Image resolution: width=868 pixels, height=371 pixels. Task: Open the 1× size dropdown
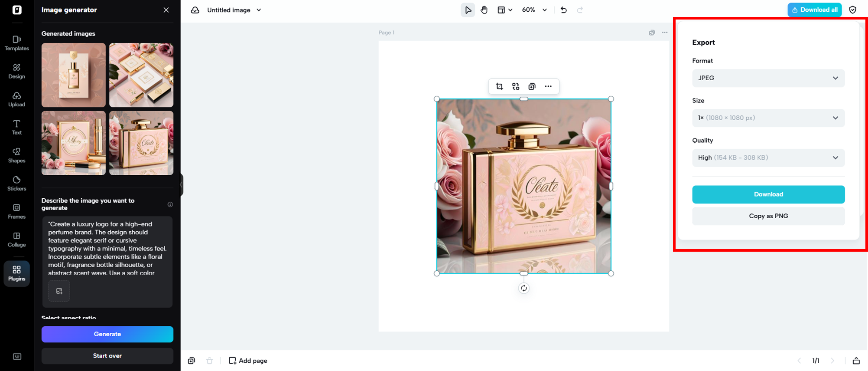(x=768, y=118)
